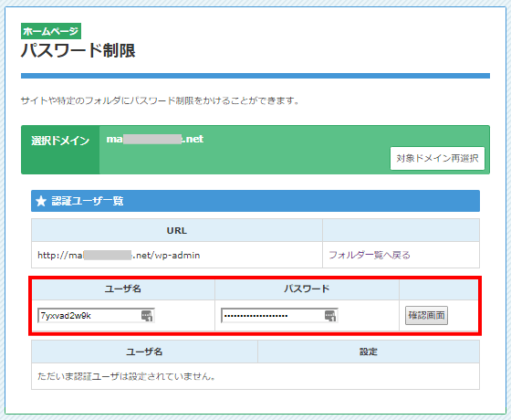This screenshot has width=511, height=420.
Task: Focus the パスワード input field
Action: (x=279, y=315)
